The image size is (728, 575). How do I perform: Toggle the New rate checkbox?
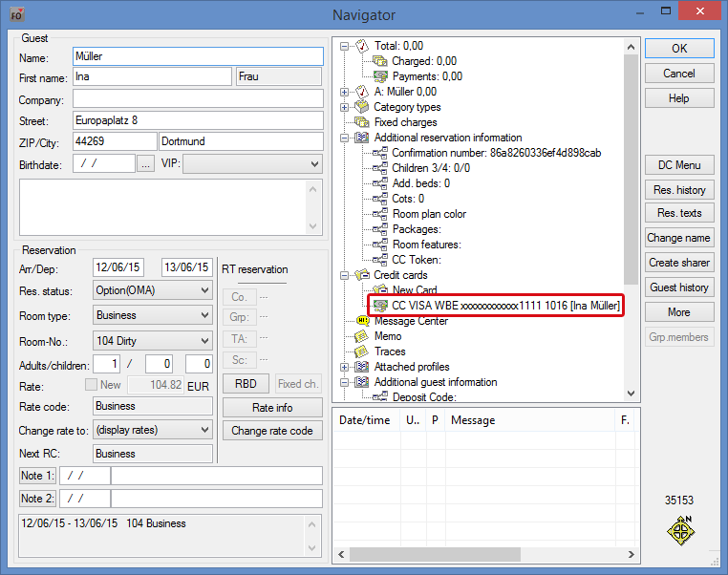pyautogui.click(x=92, y=384)
